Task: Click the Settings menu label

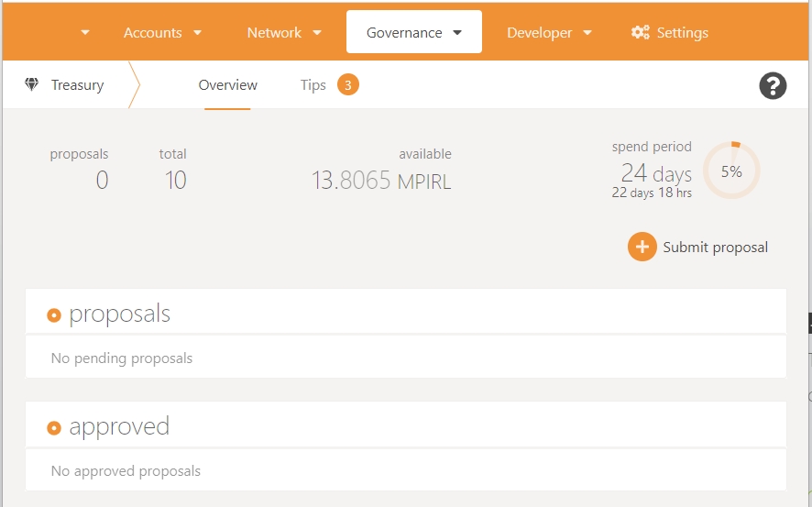Action: coord(682,32)
